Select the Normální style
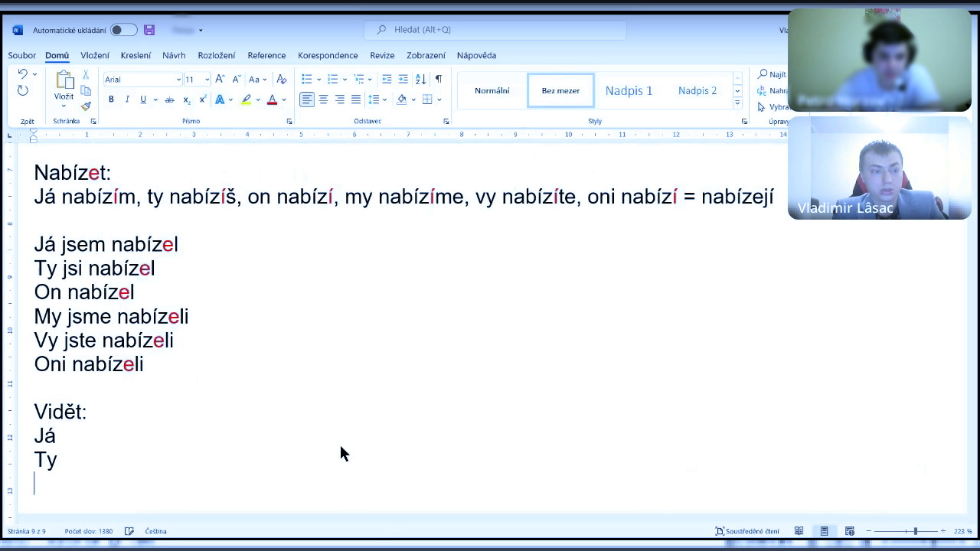The height and width of the screenshot is (551, 980). tap(492, 90)
